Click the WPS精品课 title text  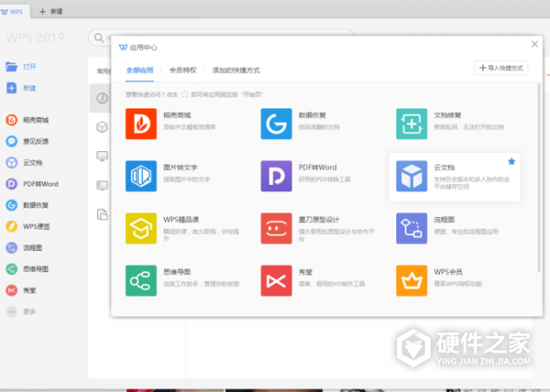tap(181, 220)
